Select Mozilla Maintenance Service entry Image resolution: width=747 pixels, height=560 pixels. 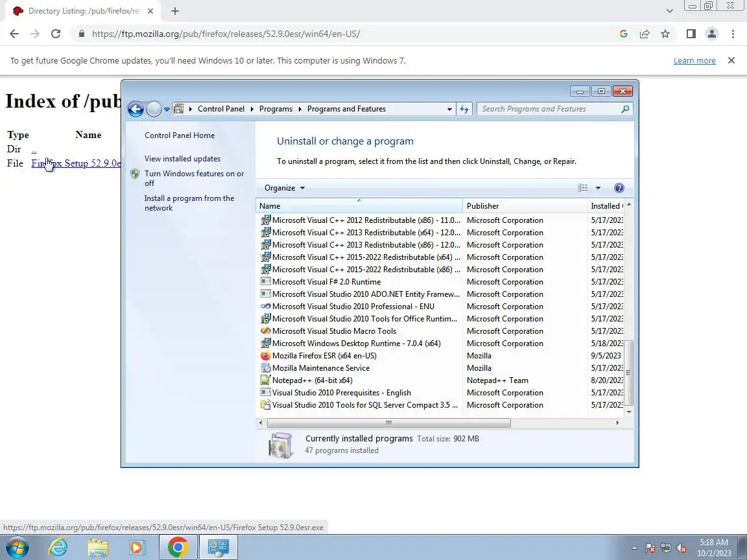click(x=320, y=368)
